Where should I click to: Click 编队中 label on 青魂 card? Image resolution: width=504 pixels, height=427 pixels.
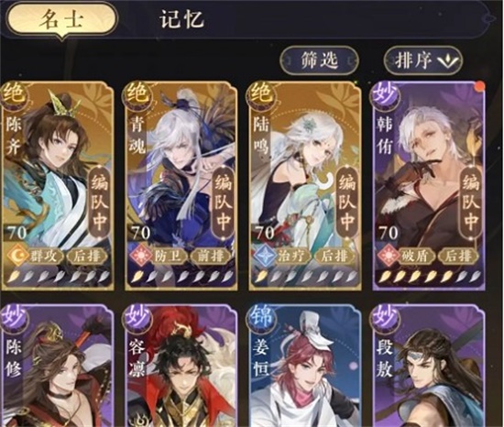pos(224,203)
